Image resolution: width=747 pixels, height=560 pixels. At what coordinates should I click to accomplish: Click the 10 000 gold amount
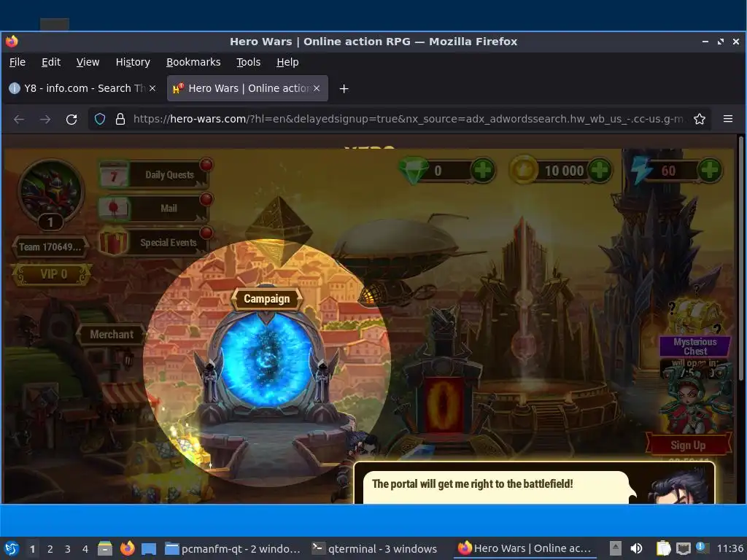[x=564, y=171]
